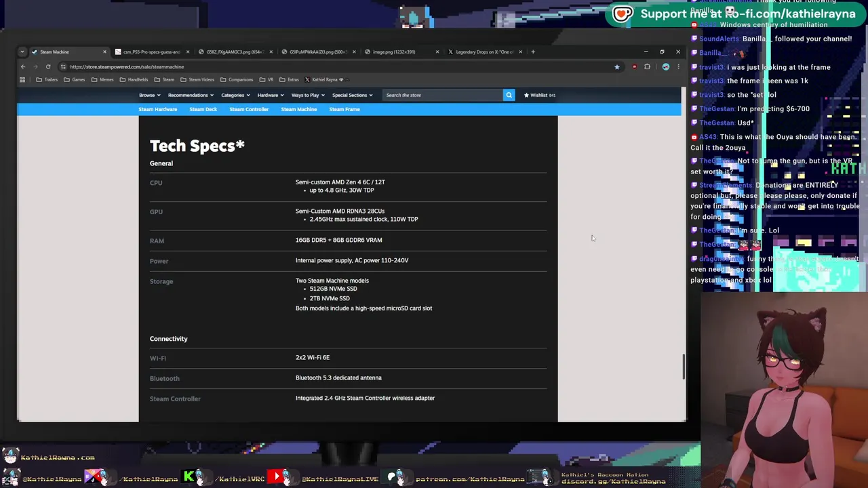This screenshot has height=488, width=868.
Task: Close the Legendary Drops on X tab
Action: click(520, 52)
